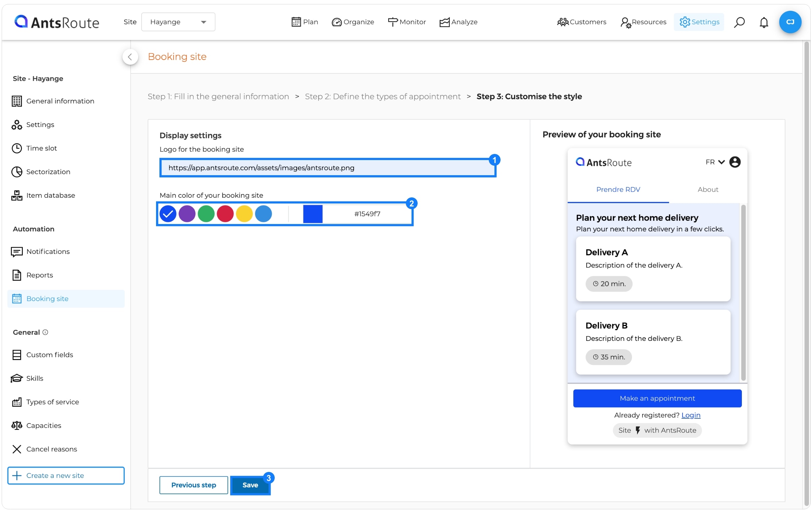The height and width of the screenshot is (513, 812).
Task: Open the Settings top menu item
Action: tap(699, 22)
